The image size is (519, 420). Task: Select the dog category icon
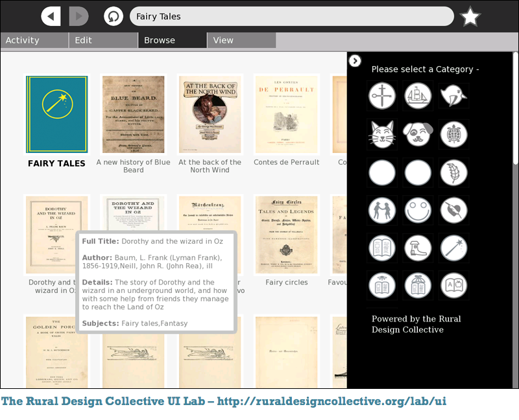coord(418,134)
